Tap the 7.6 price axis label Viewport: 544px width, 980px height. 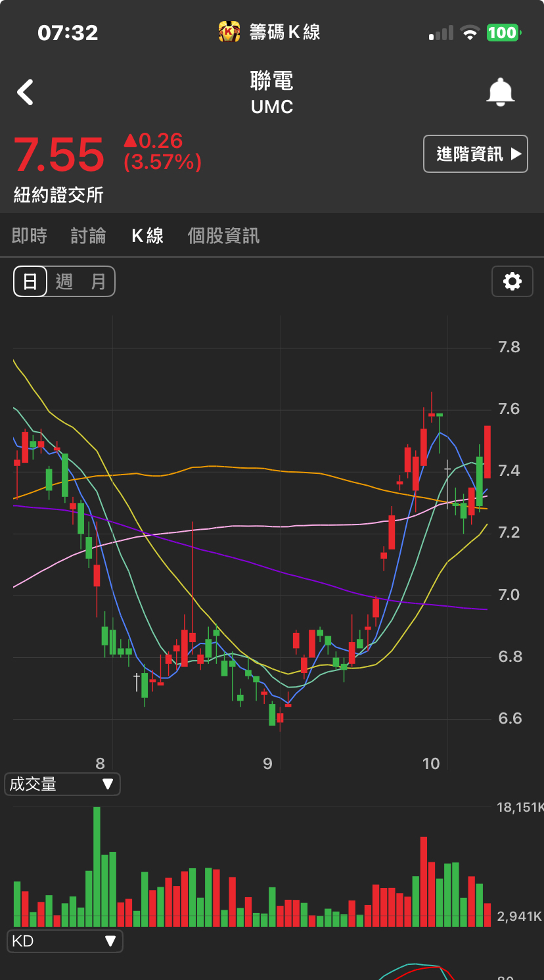pyautogui.click(x=509, y=409)
